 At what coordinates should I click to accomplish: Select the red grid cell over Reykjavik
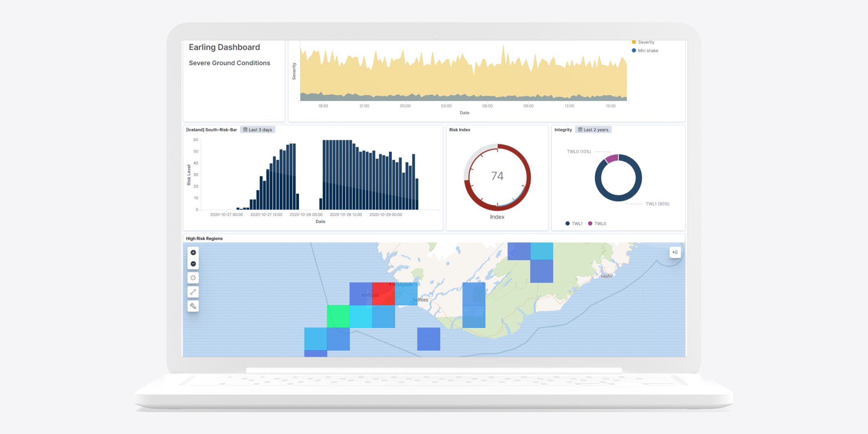pos(383,294)
